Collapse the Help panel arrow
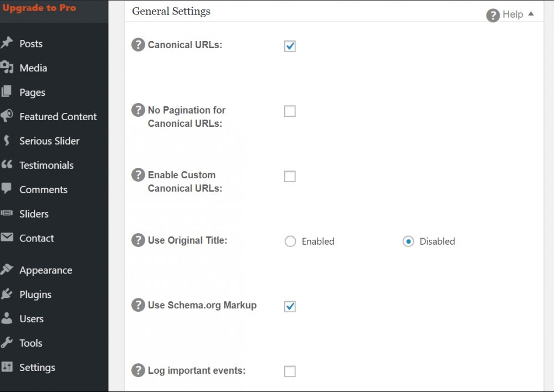This screenshot has width=554, height=392. pyautogui.click(x=531, y=14)
